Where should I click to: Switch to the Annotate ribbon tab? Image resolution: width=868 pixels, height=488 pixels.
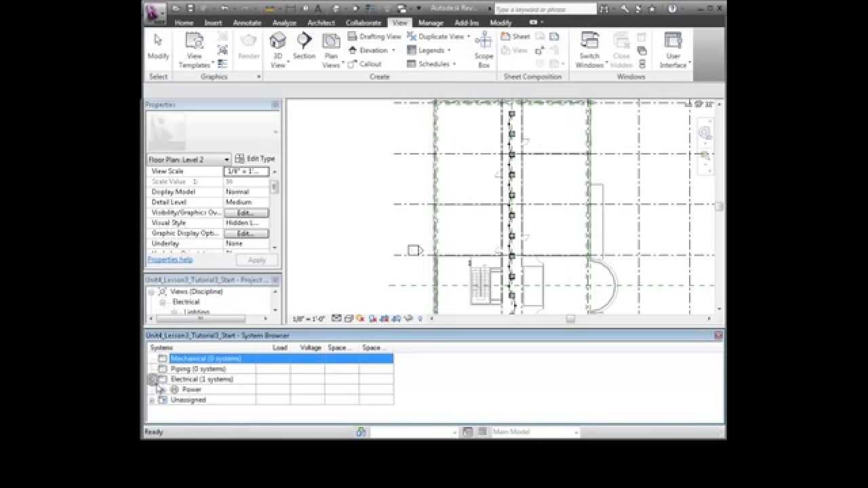(247, 22)
